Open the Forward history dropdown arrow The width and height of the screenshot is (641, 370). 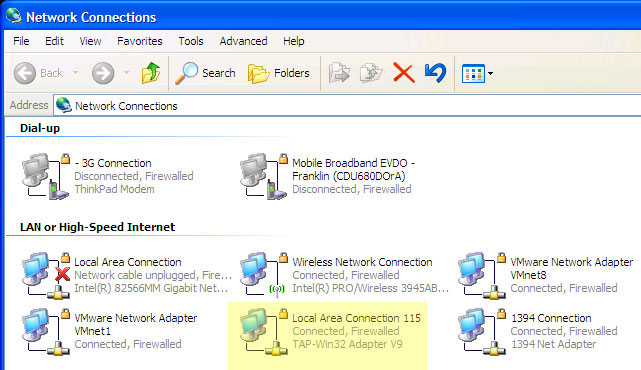point(126,73)
